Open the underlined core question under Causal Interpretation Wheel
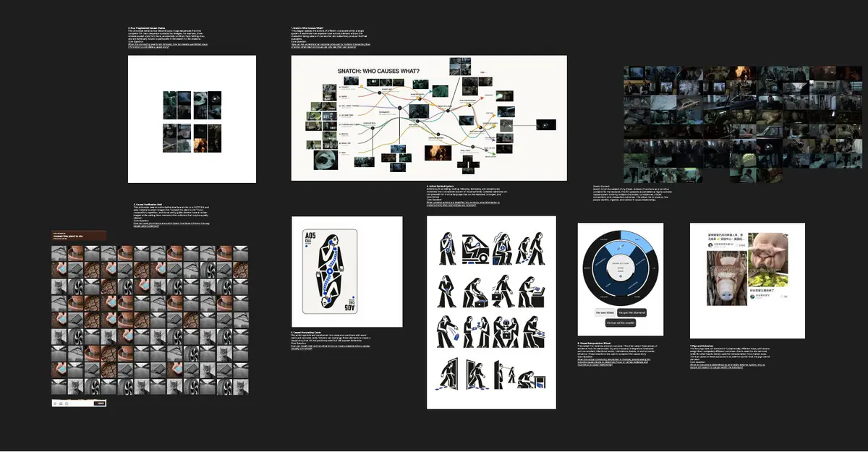This screenshot has height=452, width=868. click(614, 362)
